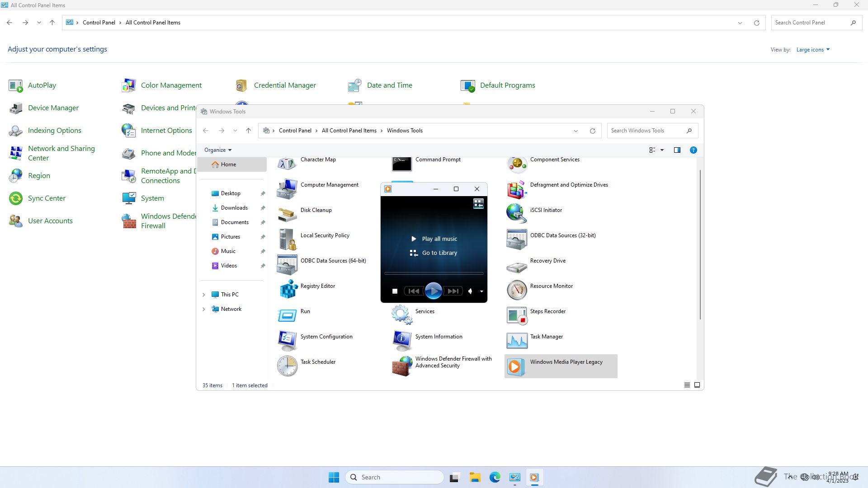Go up one level in Windows Tools
Screen dimensions: 868x488
click(248, 131)
